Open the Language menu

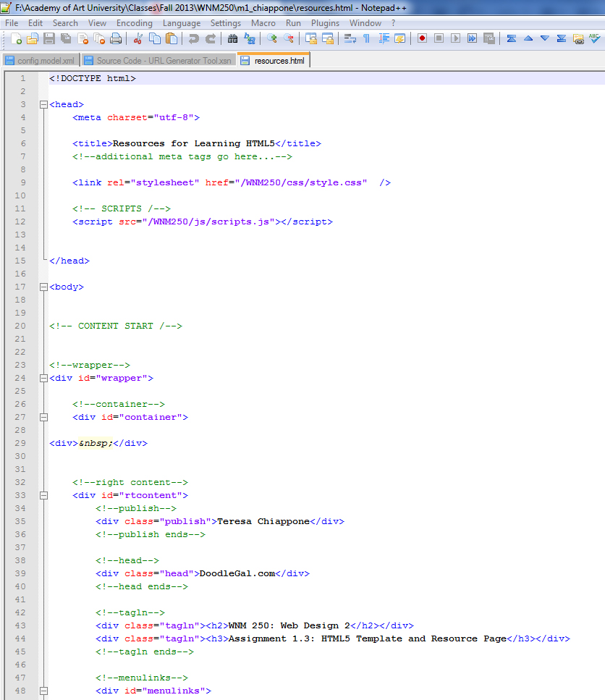pyautogui.click(x=182, y=23)
